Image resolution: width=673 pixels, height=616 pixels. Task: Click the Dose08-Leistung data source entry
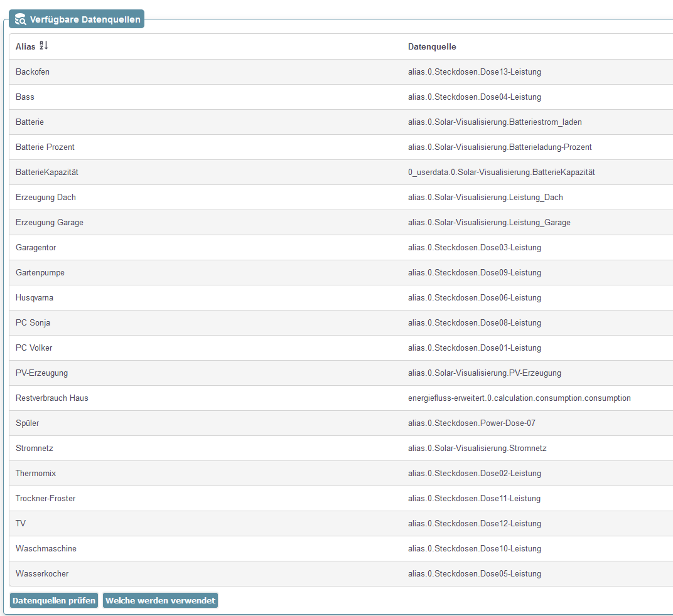pyautogui.click(x=474, y=322)
